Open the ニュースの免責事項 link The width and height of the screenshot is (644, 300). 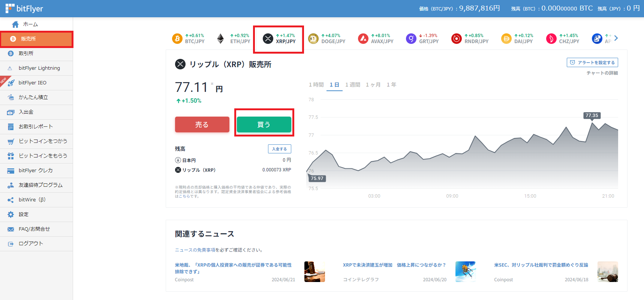pyautogui.click(x=195, y=250)
